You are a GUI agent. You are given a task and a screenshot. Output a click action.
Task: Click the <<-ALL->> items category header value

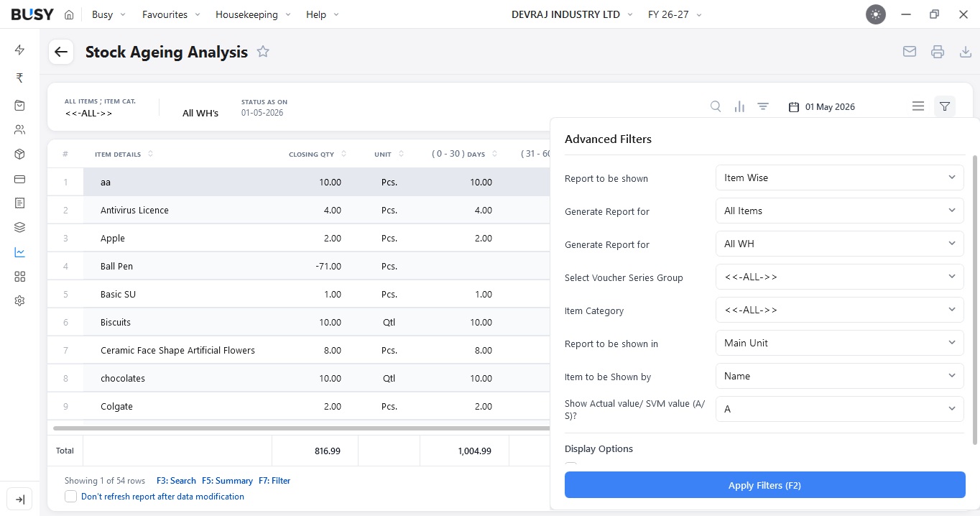coord(88,114)
